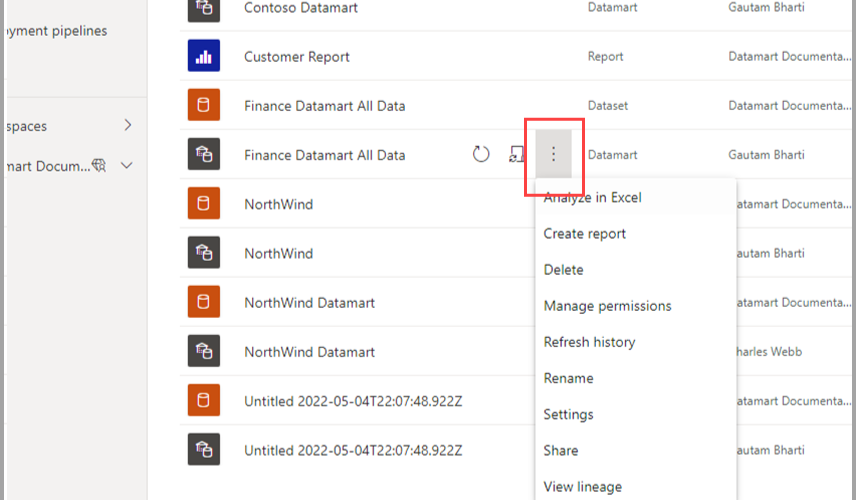
Task: Click Gautam Bharti owner in Finance Datamart row
Action: [766, 154]
